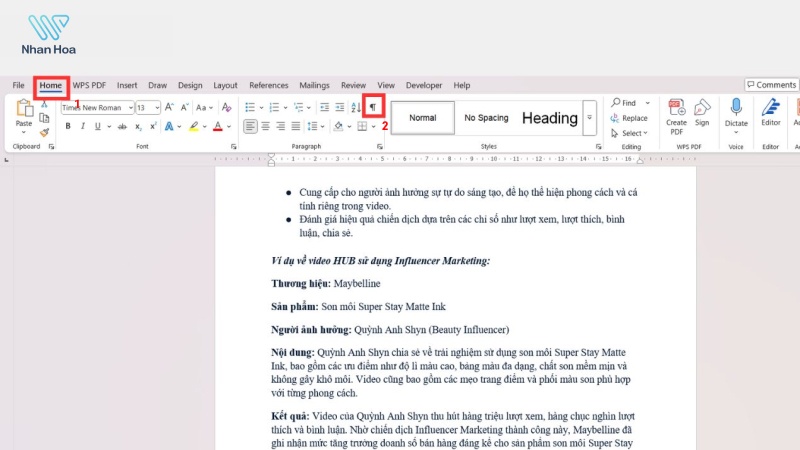The image size is (800, 450).
Task: Toggle Show/Hide paragraph marks (¶)
Action: (373, 107)
